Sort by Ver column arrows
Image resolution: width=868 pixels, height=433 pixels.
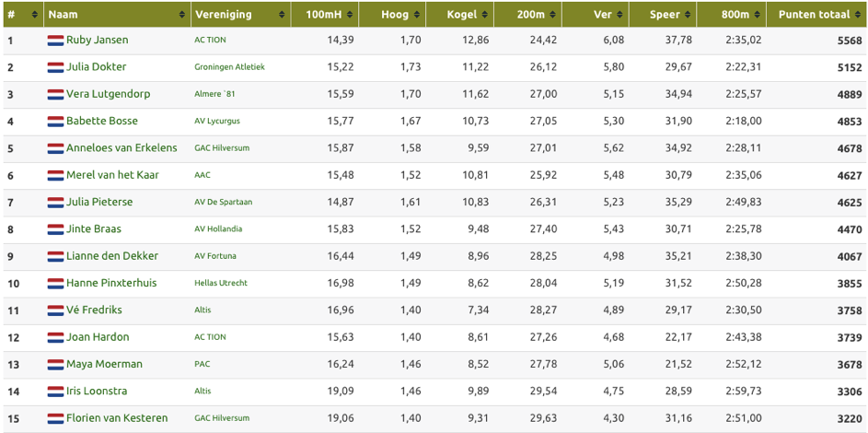click(x=620, y=16)
